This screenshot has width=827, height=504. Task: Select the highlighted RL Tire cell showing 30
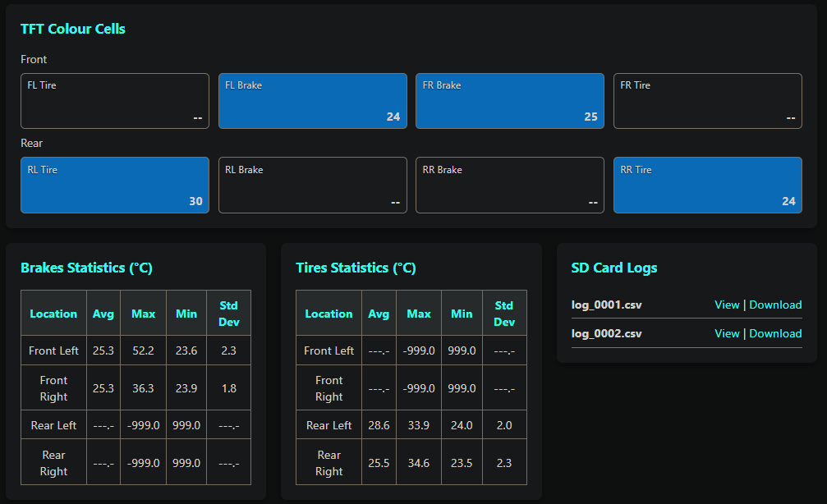click(x=114, y=185)
